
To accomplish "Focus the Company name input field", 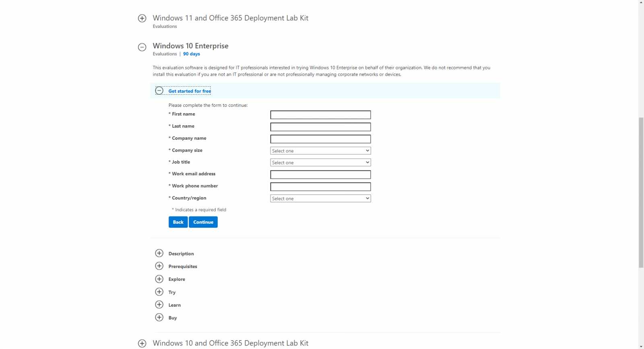I will tap(320, 139).
